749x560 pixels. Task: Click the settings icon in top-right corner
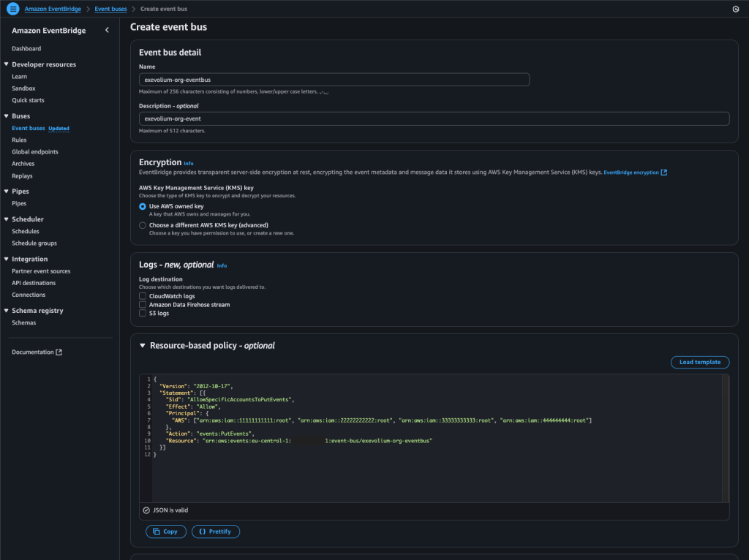(735, 9)
